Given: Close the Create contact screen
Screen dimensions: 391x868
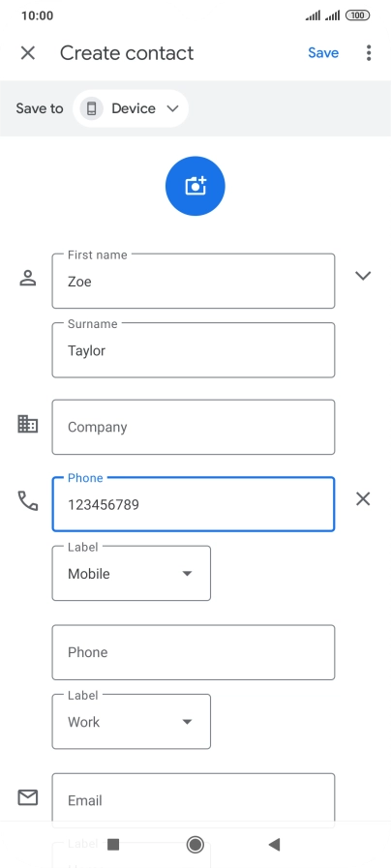Looking at the screenshot, I should (28, 53).
